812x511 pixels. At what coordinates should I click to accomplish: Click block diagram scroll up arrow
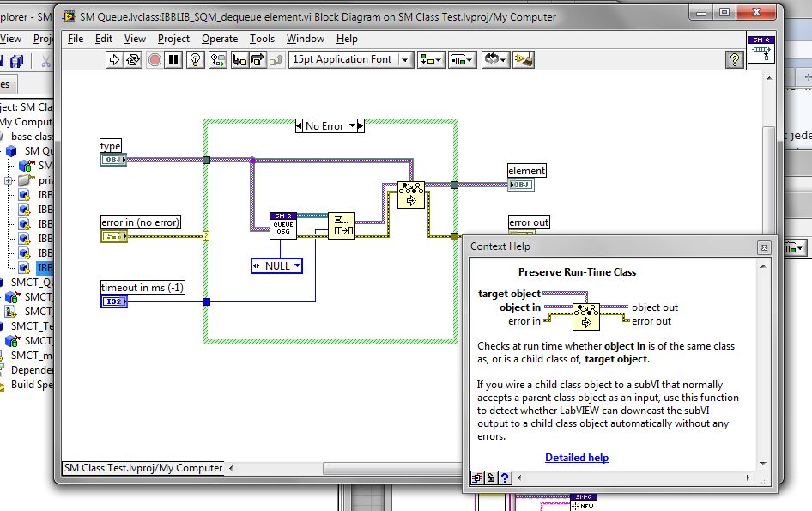pos(769,78)
